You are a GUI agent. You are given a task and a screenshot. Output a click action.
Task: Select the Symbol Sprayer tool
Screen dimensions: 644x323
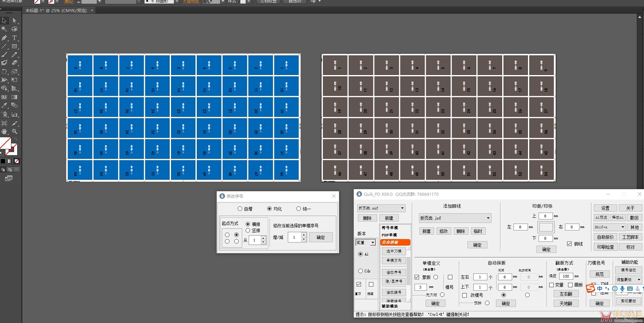pos(4,114)
